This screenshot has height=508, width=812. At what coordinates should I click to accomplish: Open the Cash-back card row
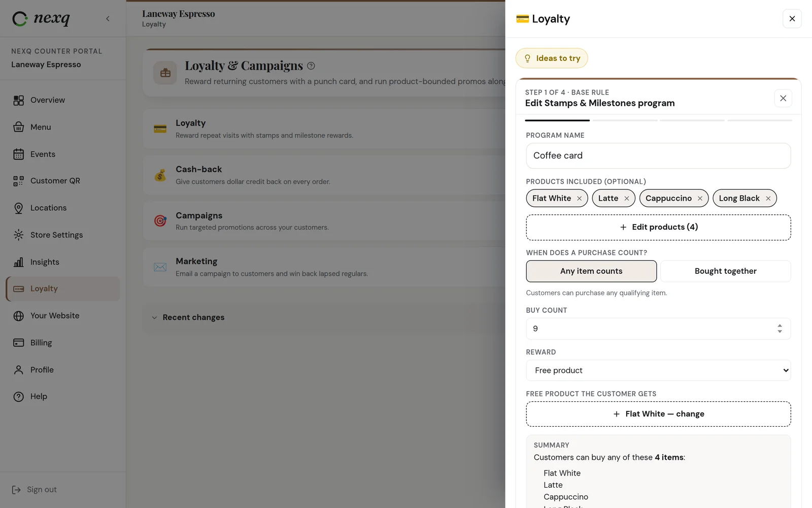tap(324, 175)
